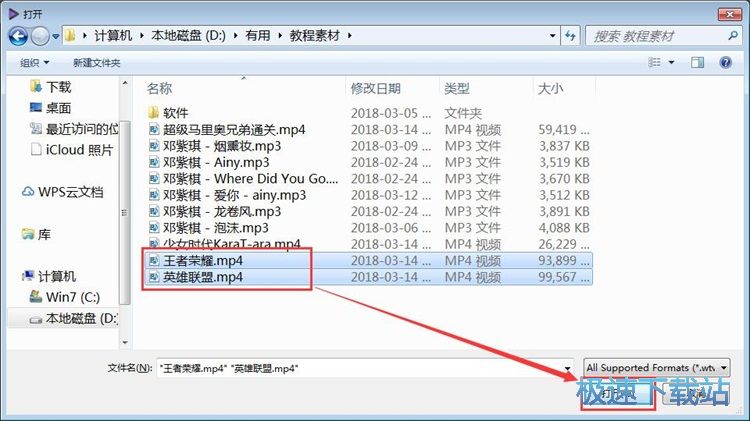Click the 新建文件夹 button
Viewport: 750px width, 421px height.
tap(96, 63)
